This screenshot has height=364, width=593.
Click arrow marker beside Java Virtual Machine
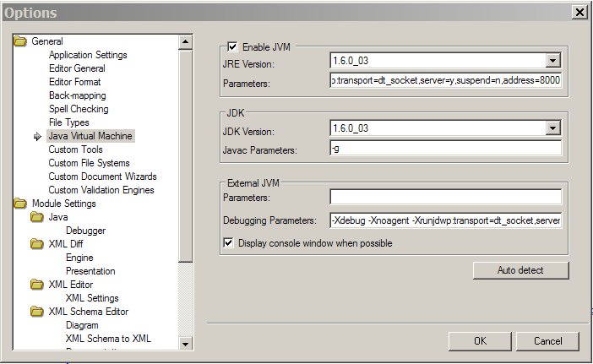tap(37, 136)
